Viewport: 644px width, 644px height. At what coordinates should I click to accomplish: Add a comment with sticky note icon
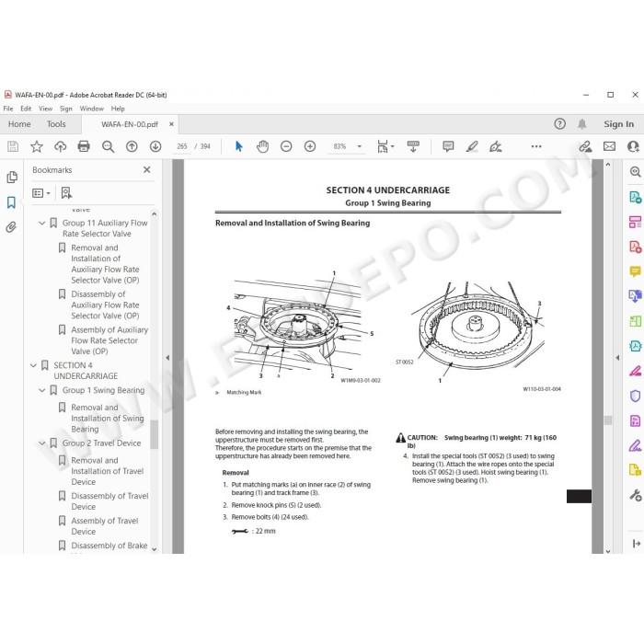coord(448,146)
